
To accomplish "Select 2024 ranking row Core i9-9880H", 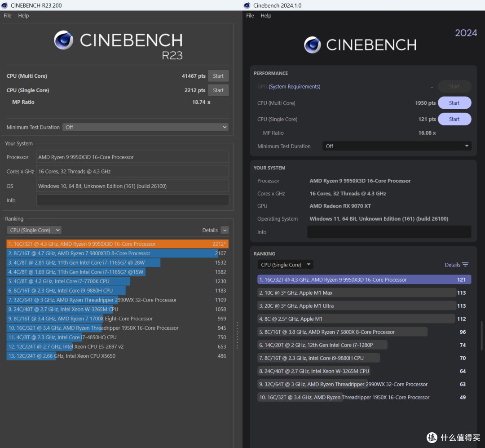I will coord(364,358).
